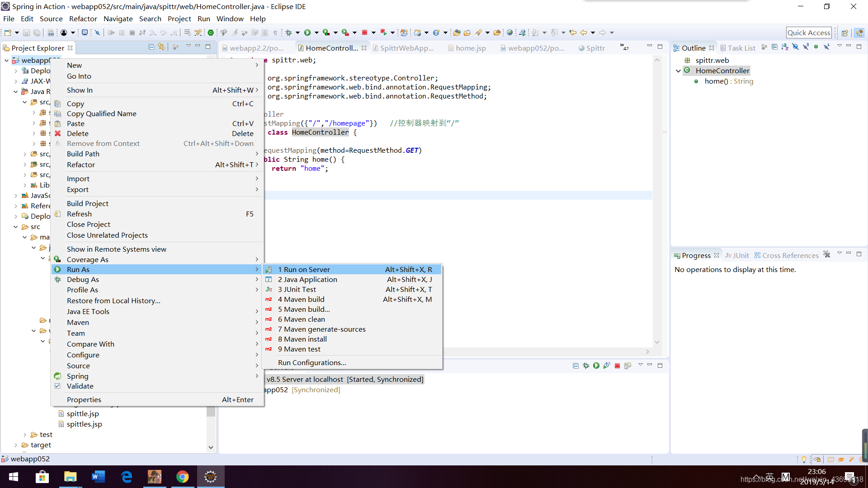Start the server with green play icon in Servers view
Image resolution: width=868 pixels, height=488 pixels.
pyautogui.click(x=596, y=366)
